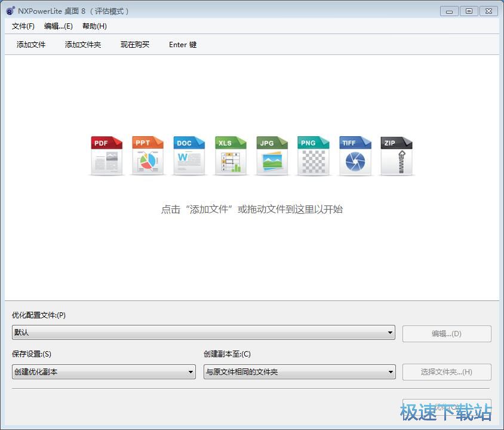The height and width of the screenshot is (430, 504).
Task: Minimize the NXPowerLite window
Action: (x=449, y=11)
